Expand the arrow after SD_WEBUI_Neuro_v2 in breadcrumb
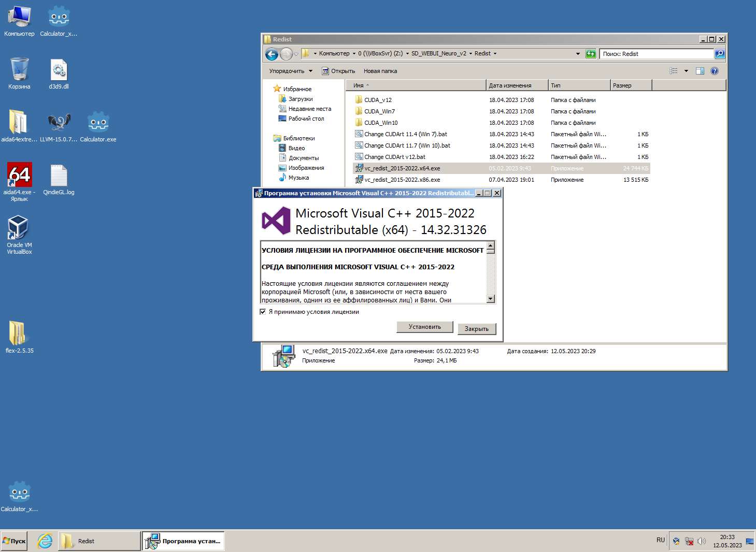The width and height of the screenshot is (756, 552). click(x=470, y=53)
